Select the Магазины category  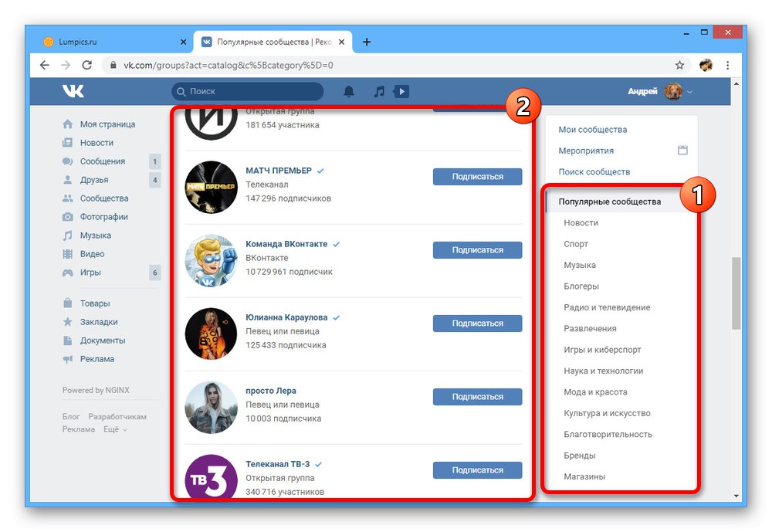coord(584,477)
